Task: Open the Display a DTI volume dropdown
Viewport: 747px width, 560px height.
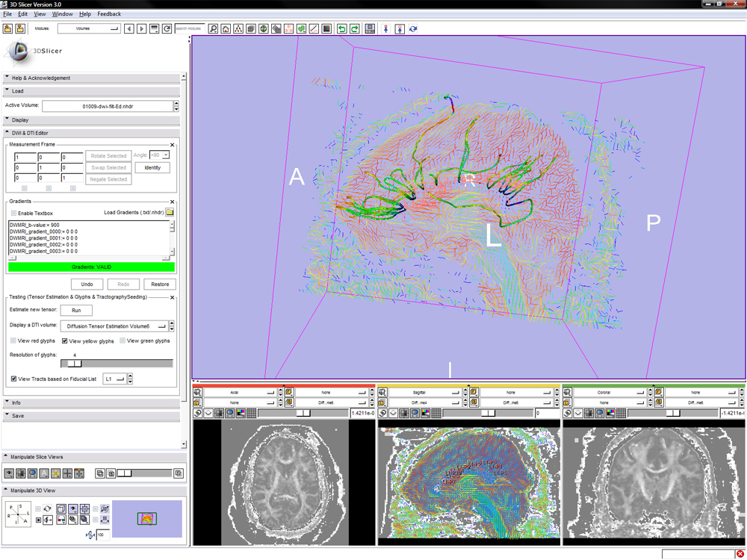Action: 114,326
